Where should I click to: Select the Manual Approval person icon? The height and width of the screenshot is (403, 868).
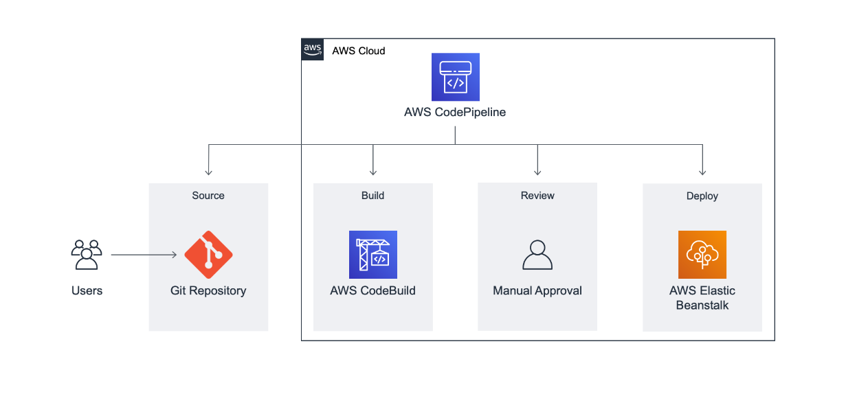pyautogui.click(x=537, y=255)
